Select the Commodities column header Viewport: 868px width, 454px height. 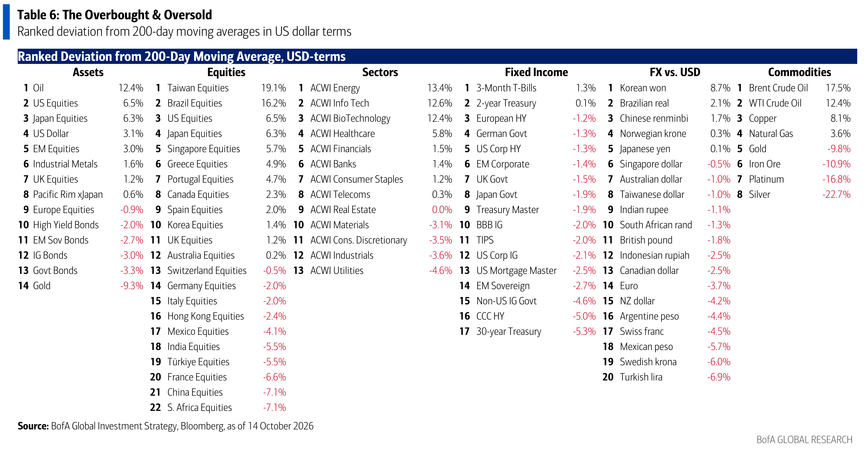tap(799, 72)
